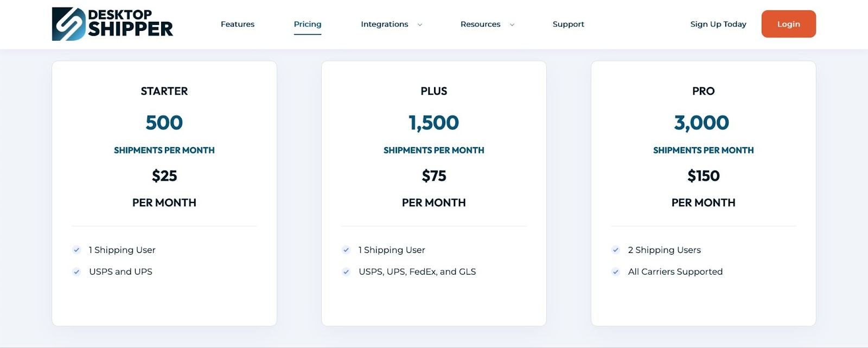Click the Pro plan 3,000 shipments figure

click(701, 123)
